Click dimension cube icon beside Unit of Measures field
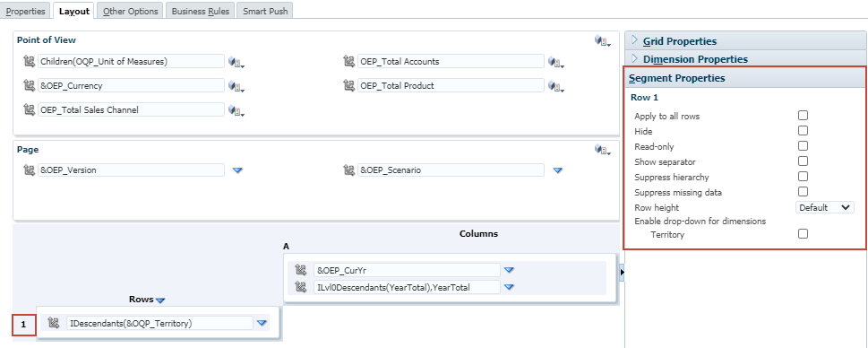This screenshot has width=868, height=348. click(236, 62)
